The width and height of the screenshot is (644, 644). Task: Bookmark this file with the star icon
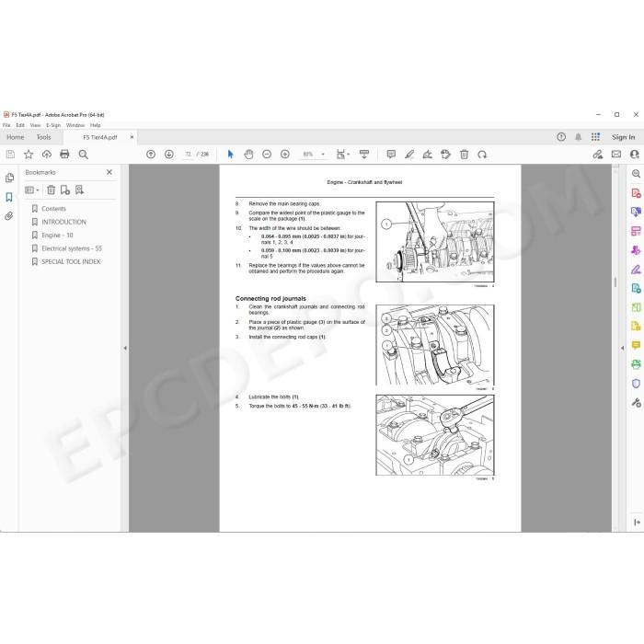click(29, 155)
